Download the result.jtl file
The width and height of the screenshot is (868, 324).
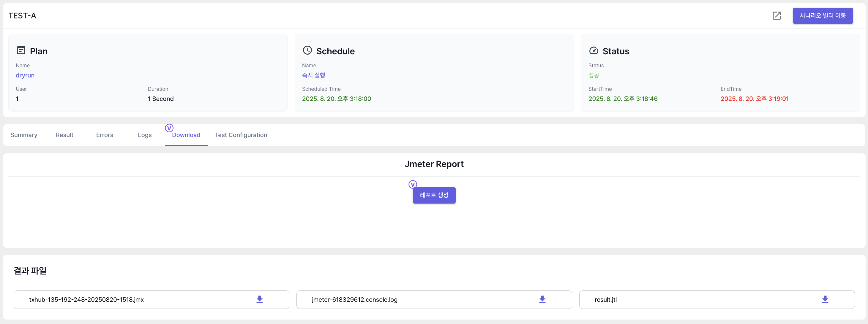pos(825,299)
